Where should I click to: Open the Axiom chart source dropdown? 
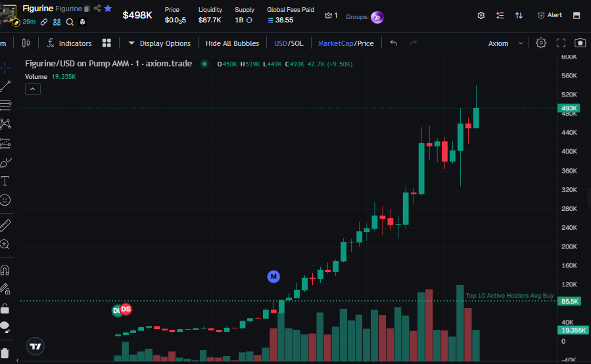tap(506, 43)
